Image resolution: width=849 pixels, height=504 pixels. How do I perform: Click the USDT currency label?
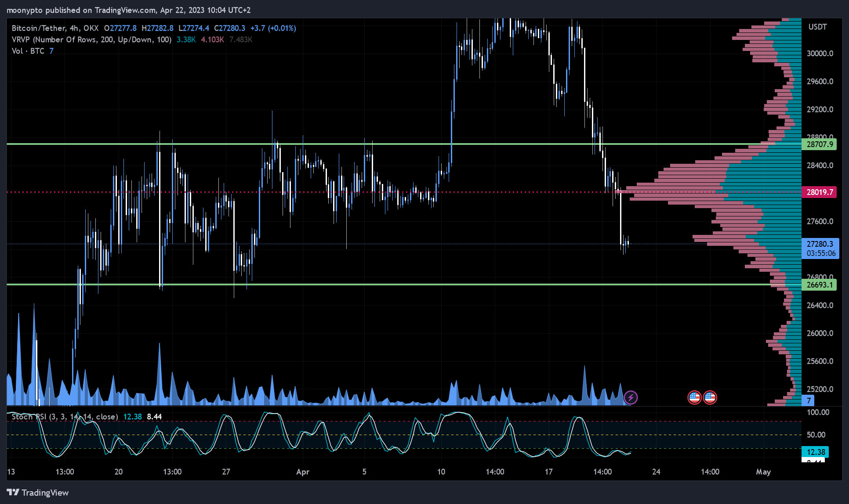pyautogui.click(x=817, y=27)
